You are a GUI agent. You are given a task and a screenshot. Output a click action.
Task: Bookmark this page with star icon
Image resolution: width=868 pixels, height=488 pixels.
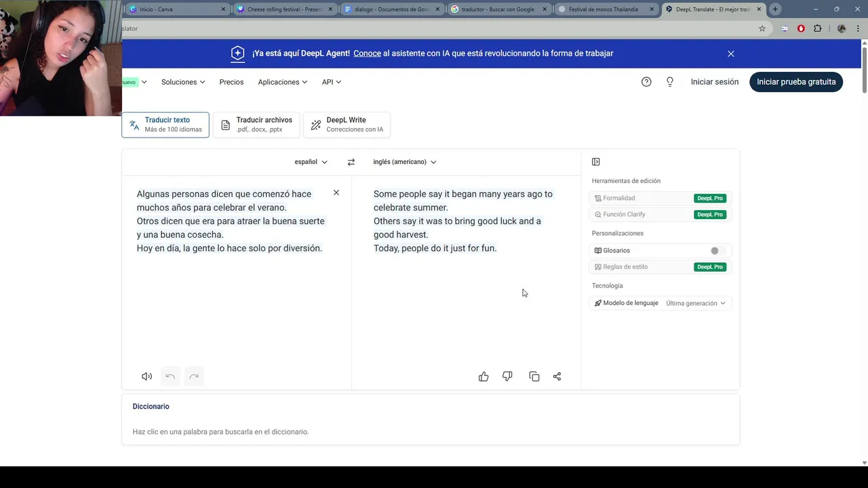click(x=762, y=28)
